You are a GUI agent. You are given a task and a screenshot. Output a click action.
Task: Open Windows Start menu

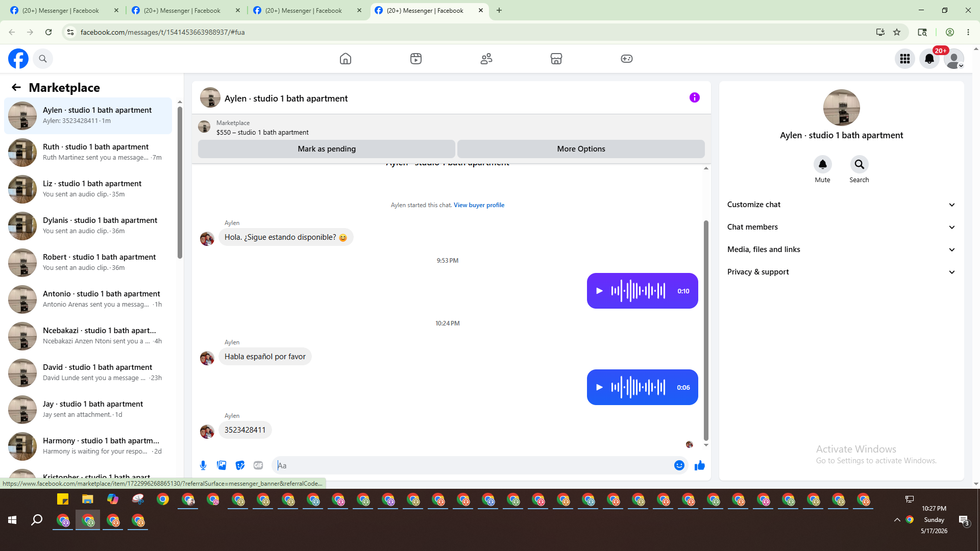point(12,520)
